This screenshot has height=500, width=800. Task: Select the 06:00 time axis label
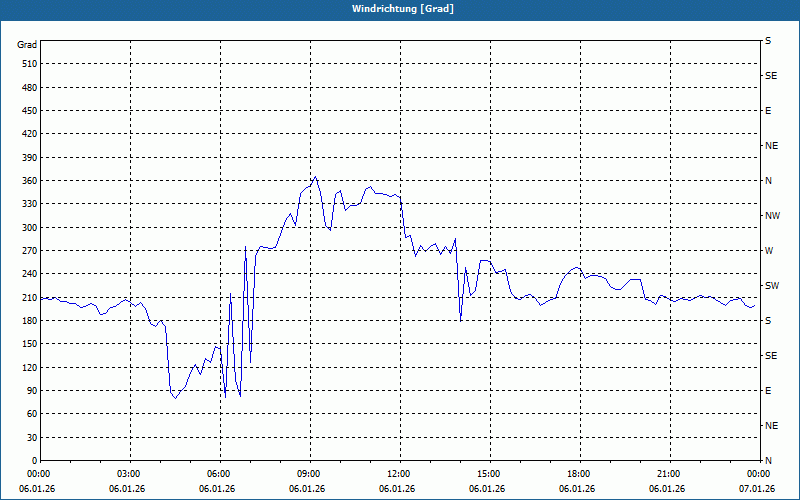[x=220, y=474]
